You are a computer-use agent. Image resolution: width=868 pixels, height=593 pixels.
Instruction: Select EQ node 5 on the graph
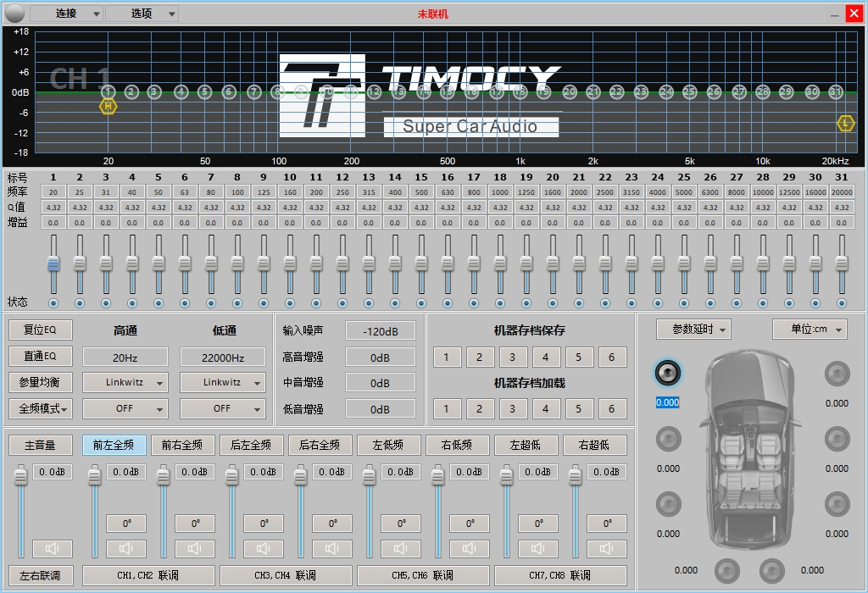[x=205, y=91]
